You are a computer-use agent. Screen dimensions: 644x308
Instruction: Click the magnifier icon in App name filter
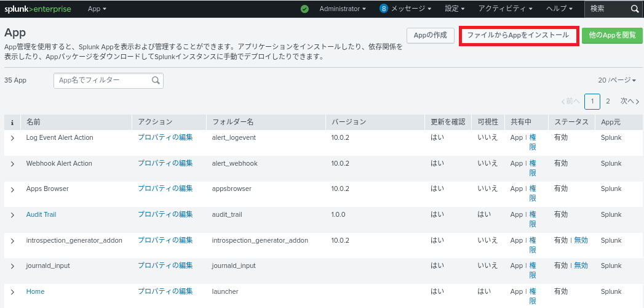(156, 80)
